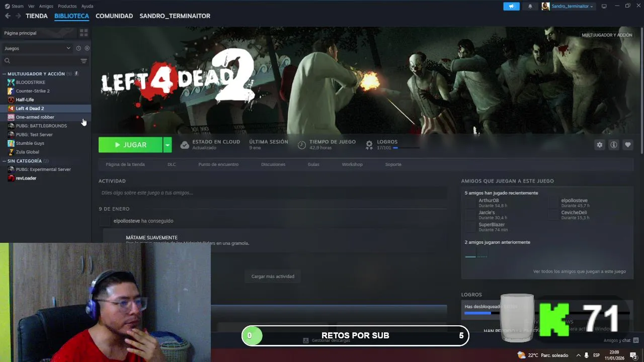Open the DLC tab
This screenshot has height=362, width=644.
pyautogui.click(x=172, y=164)
